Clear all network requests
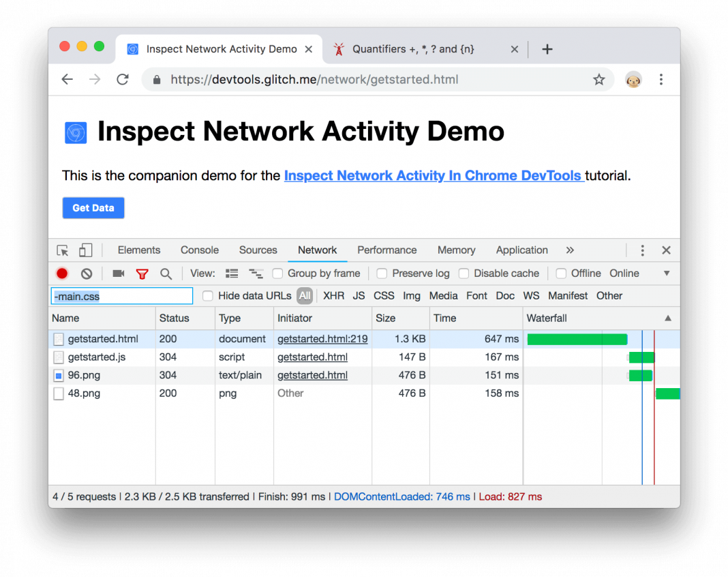 tap(86, 273)
